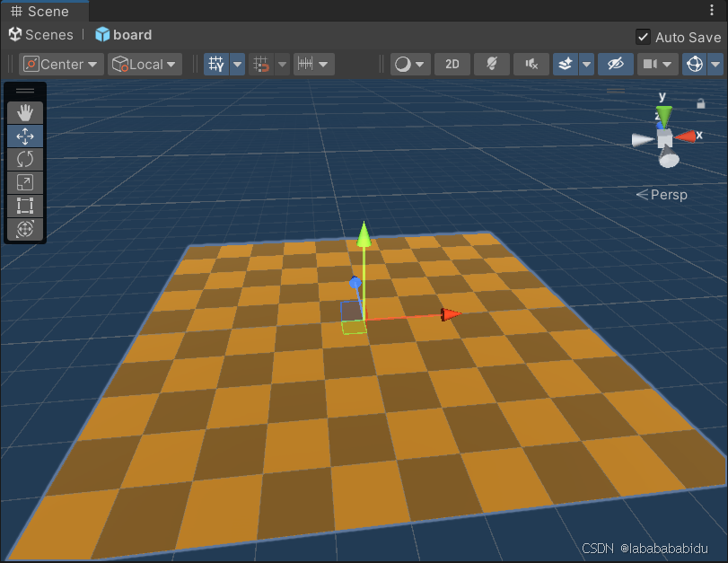Click the move handle blue Z handle
Viewport: 728px width, 563px height.
[355, 283]
